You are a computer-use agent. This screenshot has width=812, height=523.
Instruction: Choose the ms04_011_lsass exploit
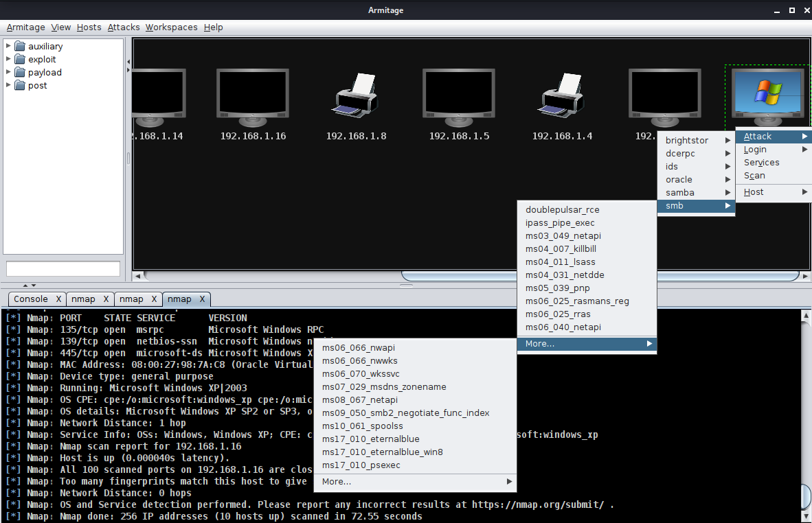pyautogui.click(x=587, y=261)
